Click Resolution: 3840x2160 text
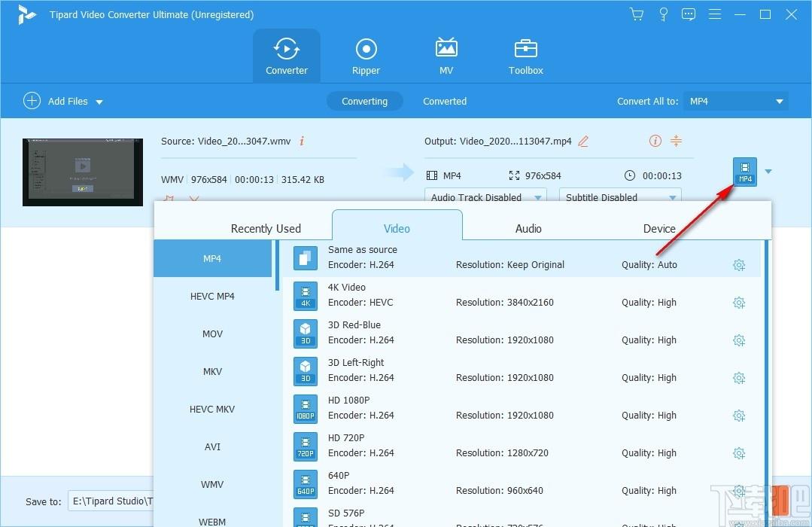The image size is (812, 527). [504, 302]
